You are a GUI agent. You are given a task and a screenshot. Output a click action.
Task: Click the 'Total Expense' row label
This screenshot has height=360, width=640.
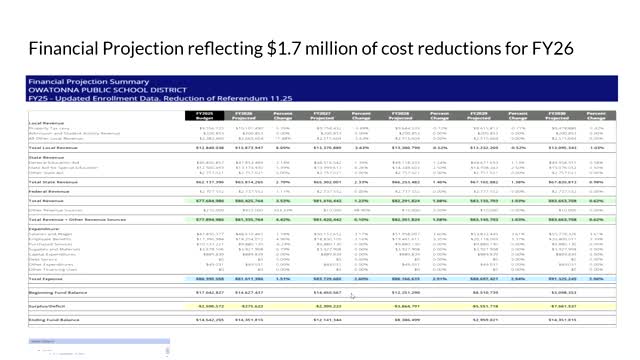click(45, 279)
